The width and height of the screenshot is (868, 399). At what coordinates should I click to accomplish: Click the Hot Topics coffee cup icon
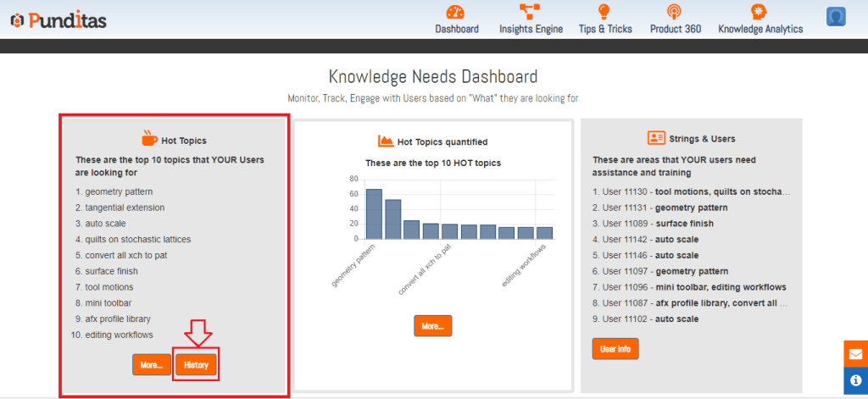[x=149, y=139]
